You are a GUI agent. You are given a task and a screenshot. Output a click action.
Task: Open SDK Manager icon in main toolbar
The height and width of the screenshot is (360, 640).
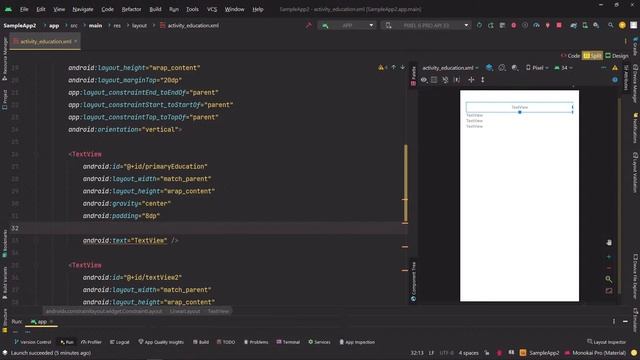pyautogui.click(x=596, y=25)
